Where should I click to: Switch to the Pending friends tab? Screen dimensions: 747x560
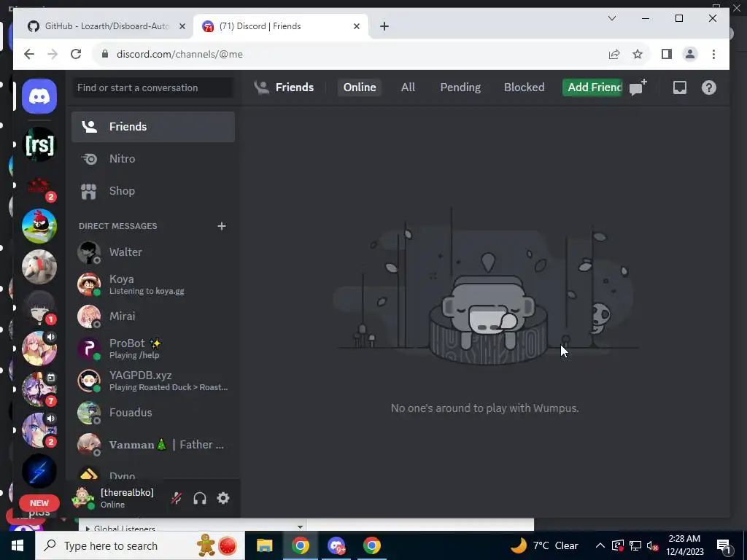click(x=460, y=87)
